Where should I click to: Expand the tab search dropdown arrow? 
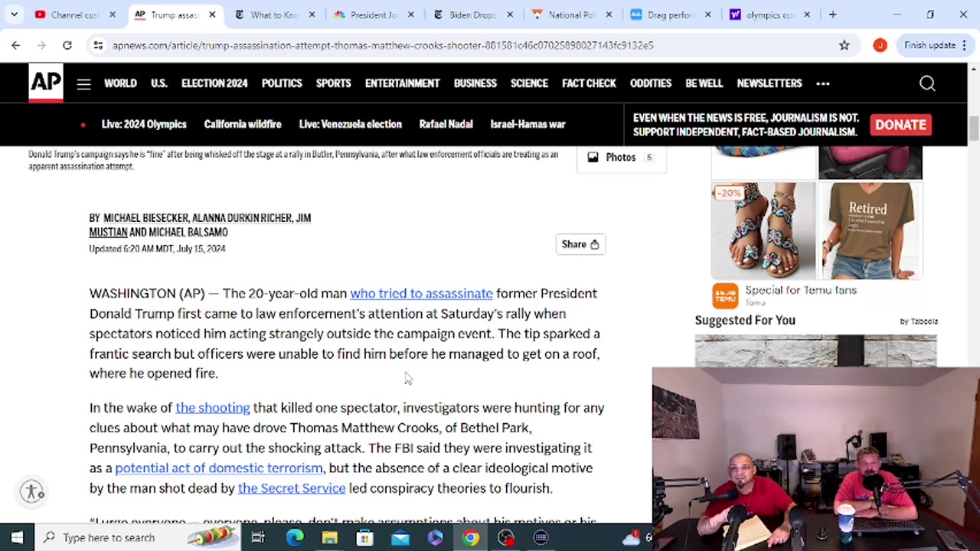[x=14, y=15]
